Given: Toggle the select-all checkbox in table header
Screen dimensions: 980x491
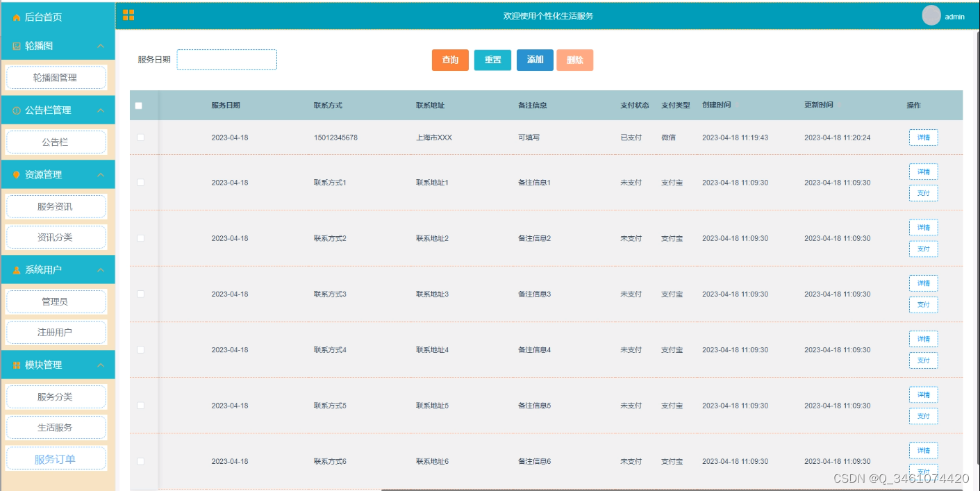Looking at the screenshot, I should click(139, 106).
